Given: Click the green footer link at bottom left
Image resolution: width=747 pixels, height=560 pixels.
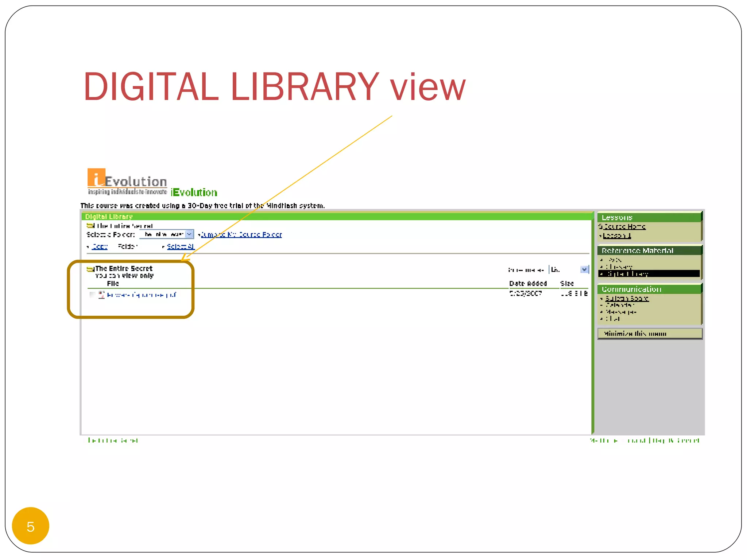Looking at the screenshot, I should 113,440.
